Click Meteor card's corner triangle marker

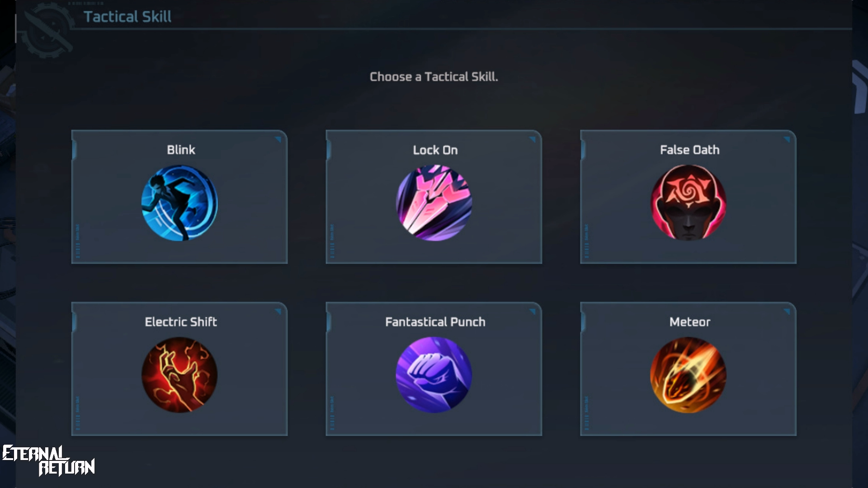[787, 312]
